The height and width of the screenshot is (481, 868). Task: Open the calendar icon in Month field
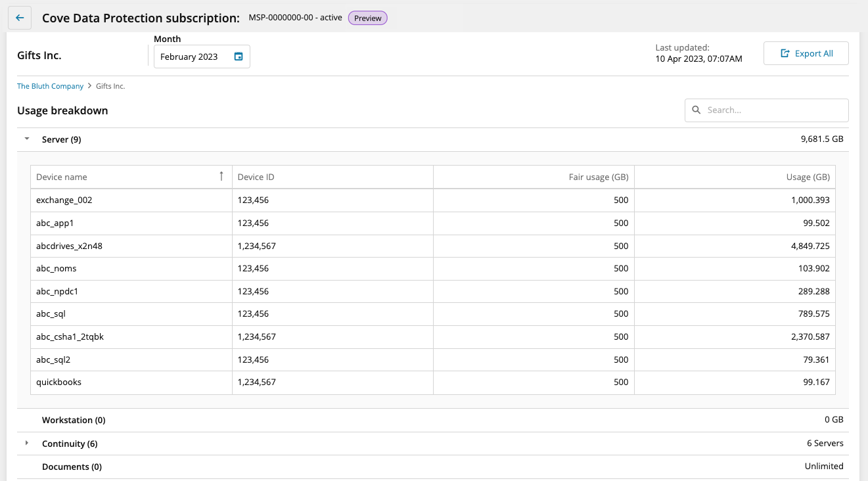point(239,57)
